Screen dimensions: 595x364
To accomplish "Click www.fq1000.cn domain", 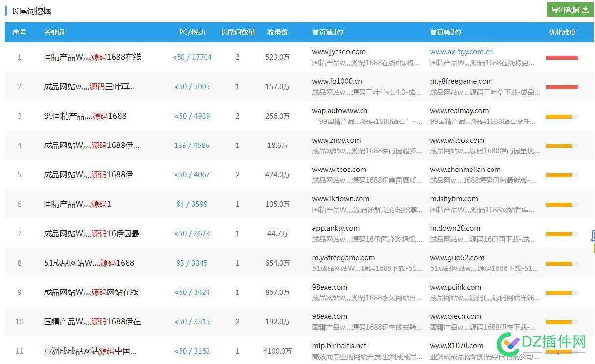I will pos(337,81).
